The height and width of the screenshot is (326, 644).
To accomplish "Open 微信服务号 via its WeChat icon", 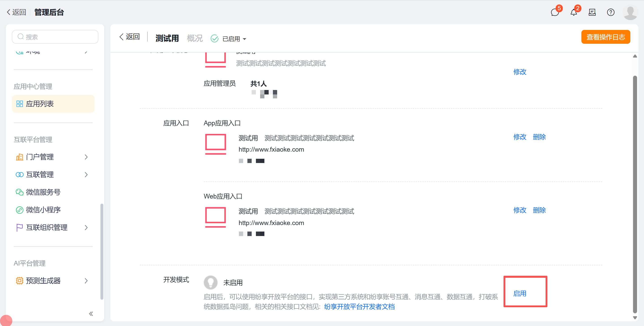I will coord(19,192).
